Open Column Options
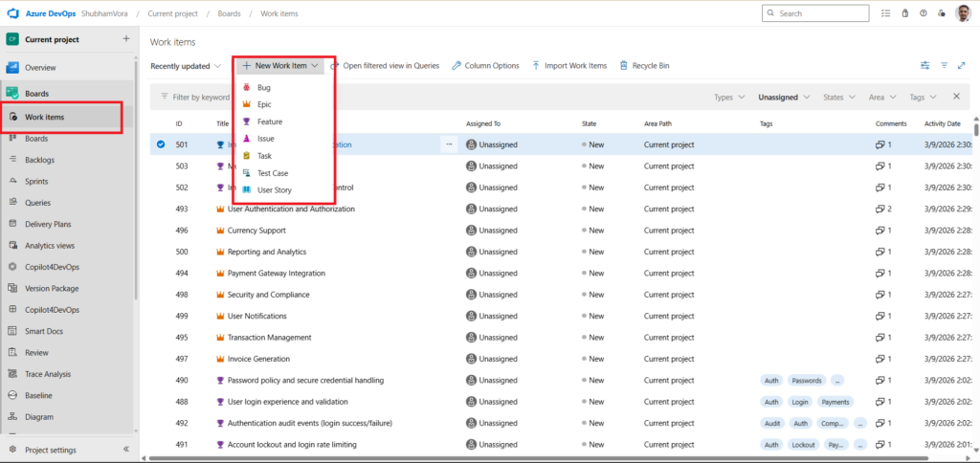The image size is (980, 463). tap(485, 66)
